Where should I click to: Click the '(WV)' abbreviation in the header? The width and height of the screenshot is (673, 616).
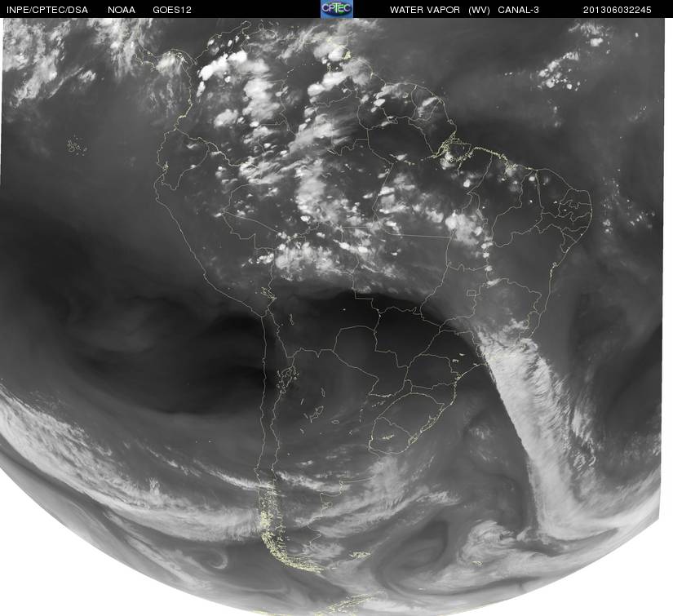pos(479,10)
